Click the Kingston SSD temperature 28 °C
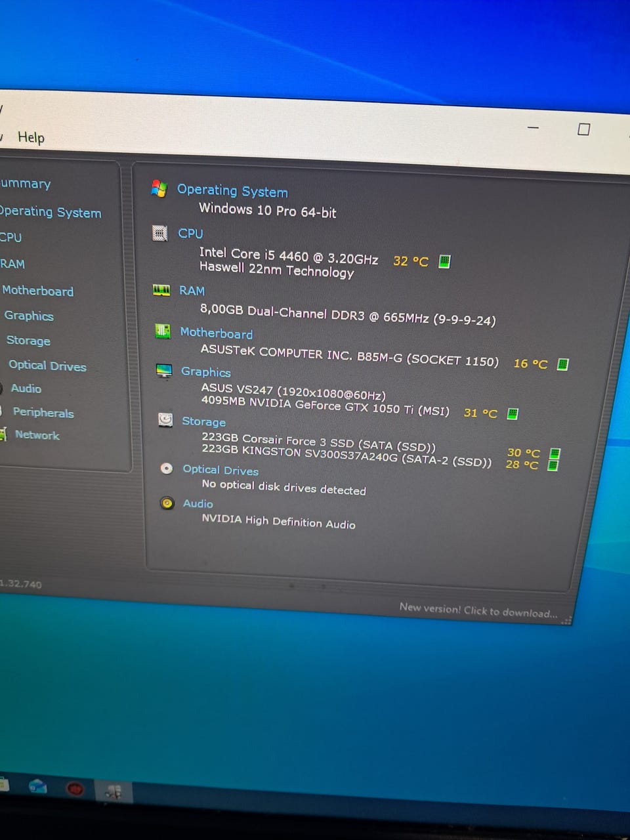Viewport: 630px width, 840px height. coord(522,465)
